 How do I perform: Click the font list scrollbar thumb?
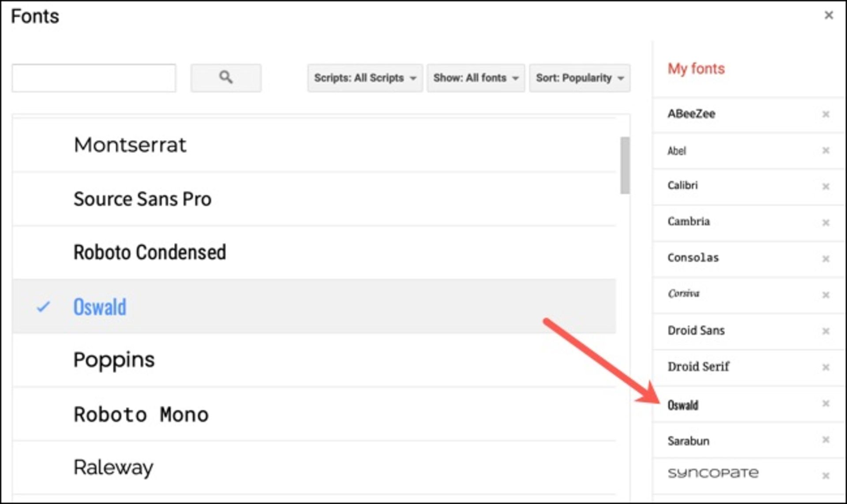[x=625, y=165]
